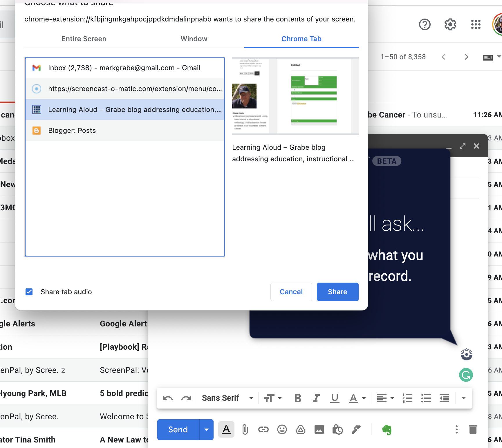This screenshot has height=448, width=502.
Task: Attach files with paperclip icon
Action: coord(245,430)
